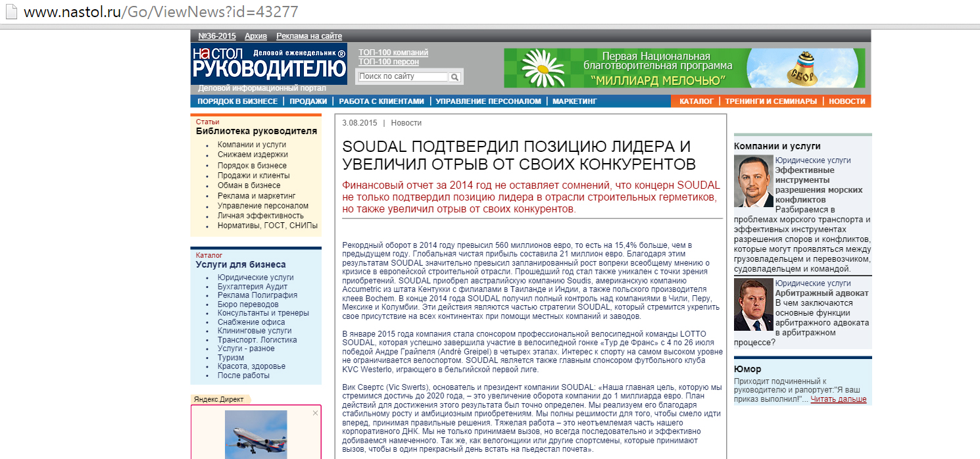The width and height of the screenshot is (980, 459).
Task: Click the article date '3.08.2015'
Action: (360, 123)
